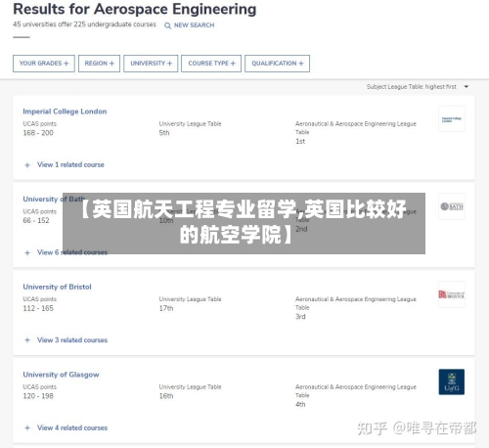Click Glasgow's '16th' University League Table rank
The image size is (489, 448).
(166, 396)
